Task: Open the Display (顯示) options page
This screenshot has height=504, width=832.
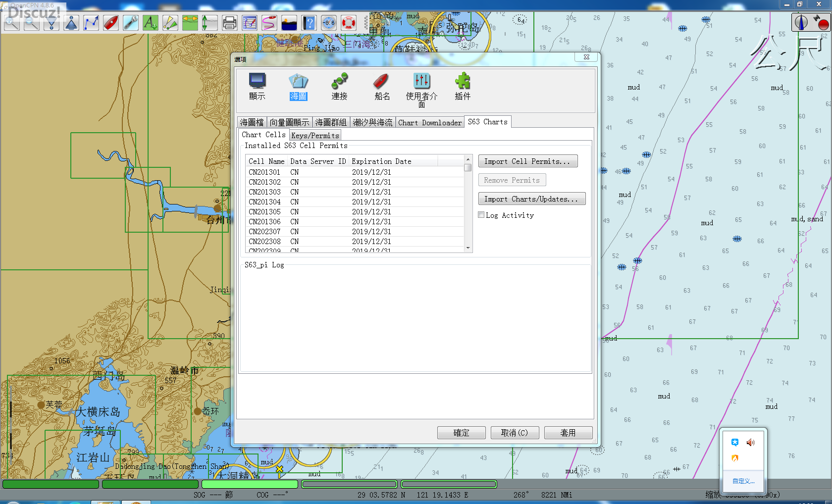Action: pos(257,87)
